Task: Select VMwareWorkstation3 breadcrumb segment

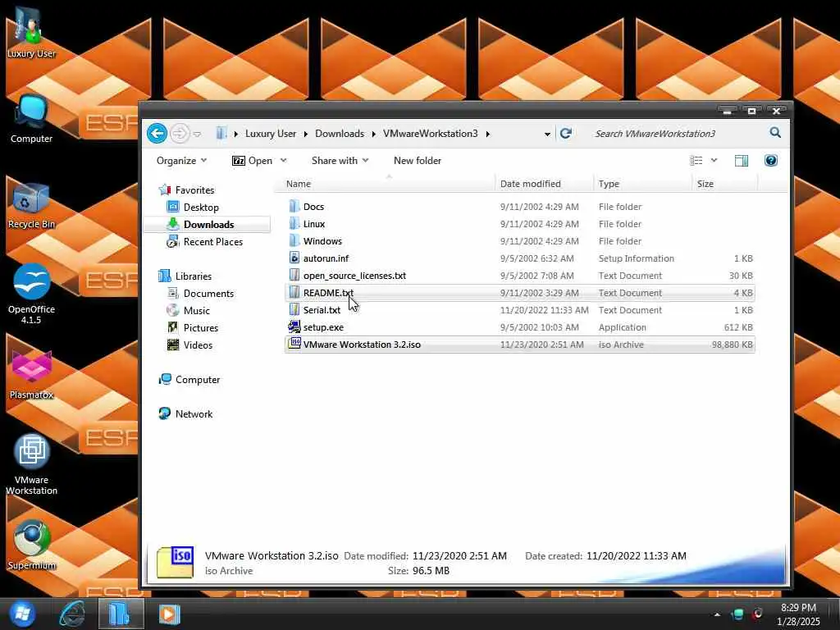Action: tap(430, 134)
